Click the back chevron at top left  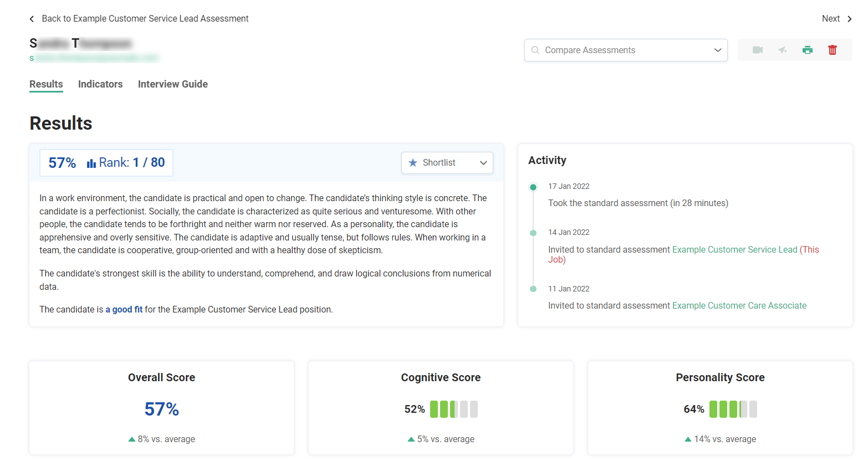[32, 18]
